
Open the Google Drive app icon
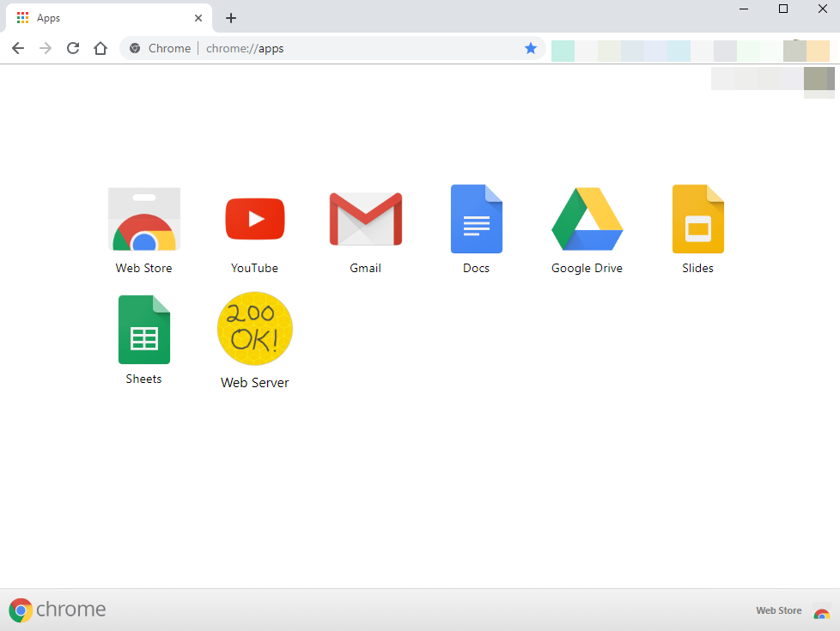coord(587,219)
